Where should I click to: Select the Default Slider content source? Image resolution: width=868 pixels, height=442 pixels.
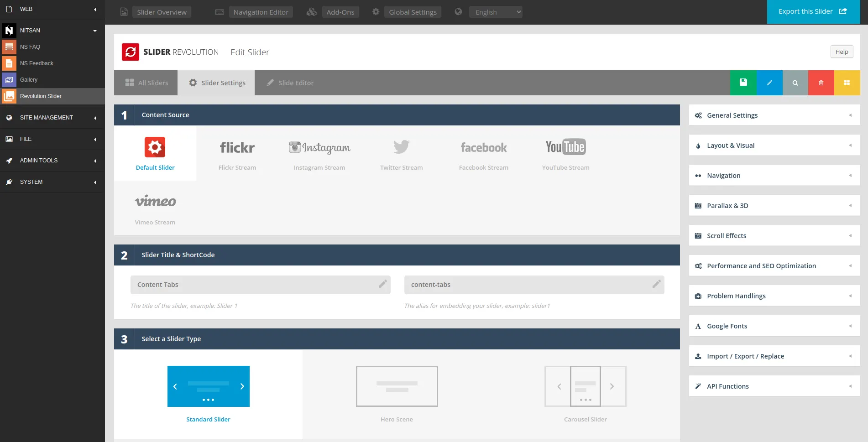[x=155, y=153]
